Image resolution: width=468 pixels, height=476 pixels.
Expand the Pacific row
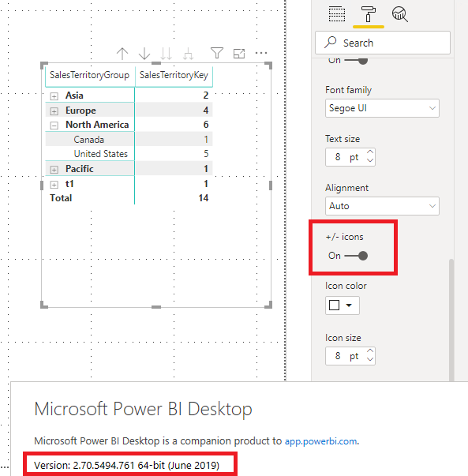coord(54,170)
